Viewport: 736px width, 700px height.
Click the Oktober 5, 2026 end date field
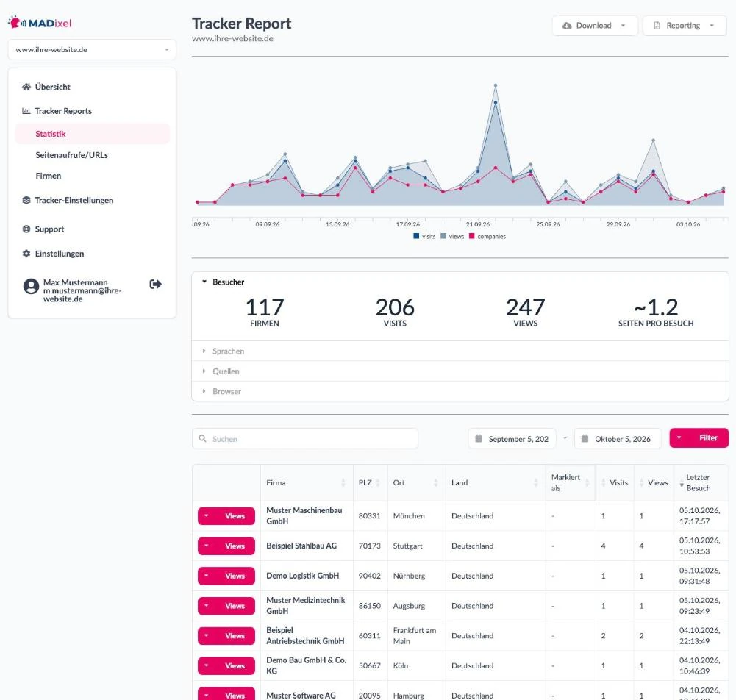pos(618,438)
